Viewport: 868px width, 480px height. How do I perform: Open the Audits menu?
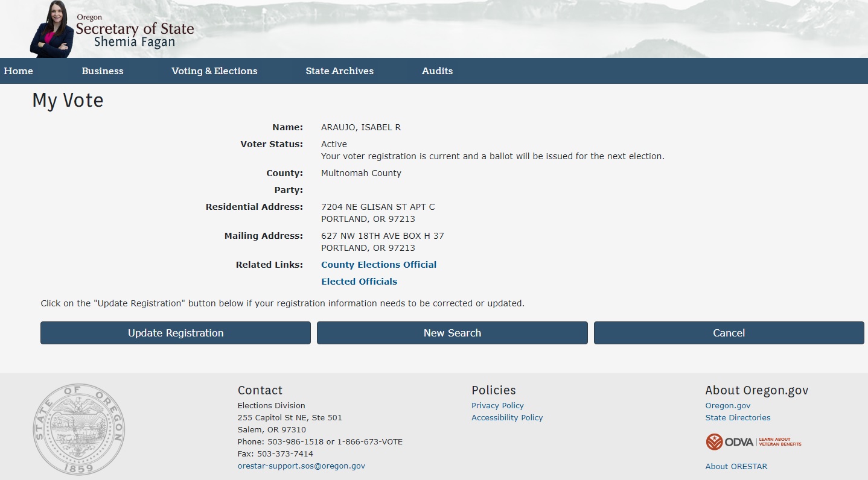point(437,71)
